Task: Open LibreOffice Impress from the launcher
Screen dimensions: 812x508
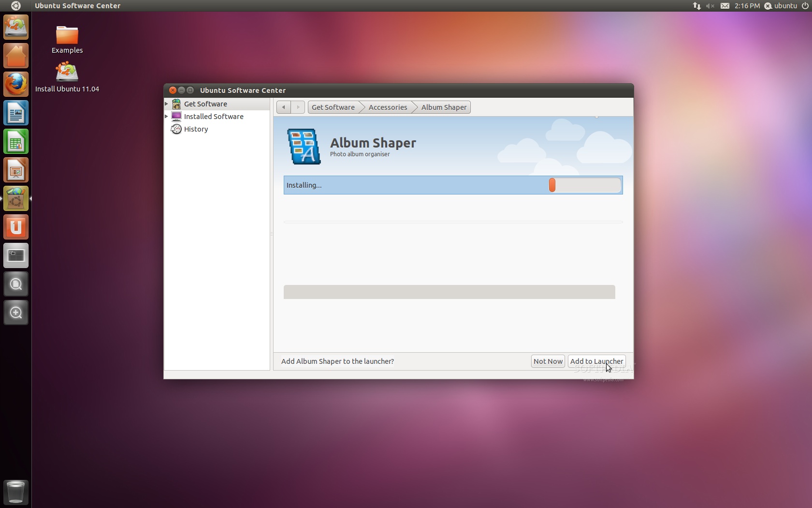Action: pyautogui.click(x=16, y=170)
